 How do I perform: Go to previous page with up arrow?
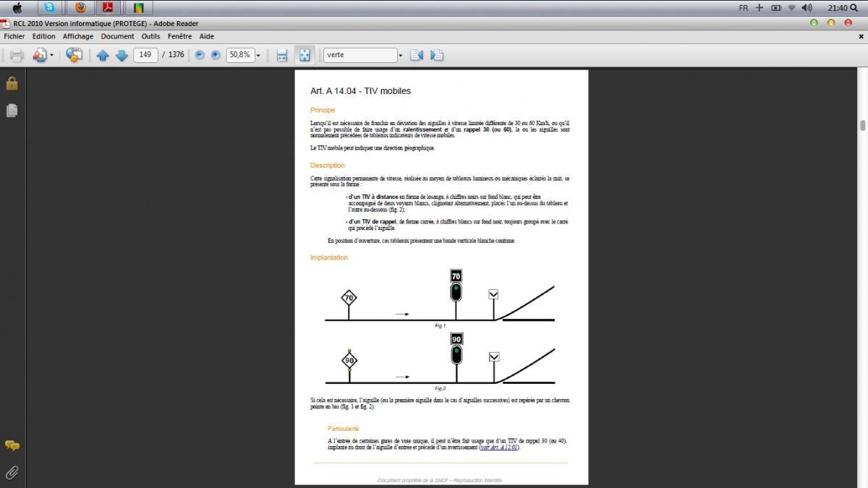pyautogui.click(x=103, y=55)
